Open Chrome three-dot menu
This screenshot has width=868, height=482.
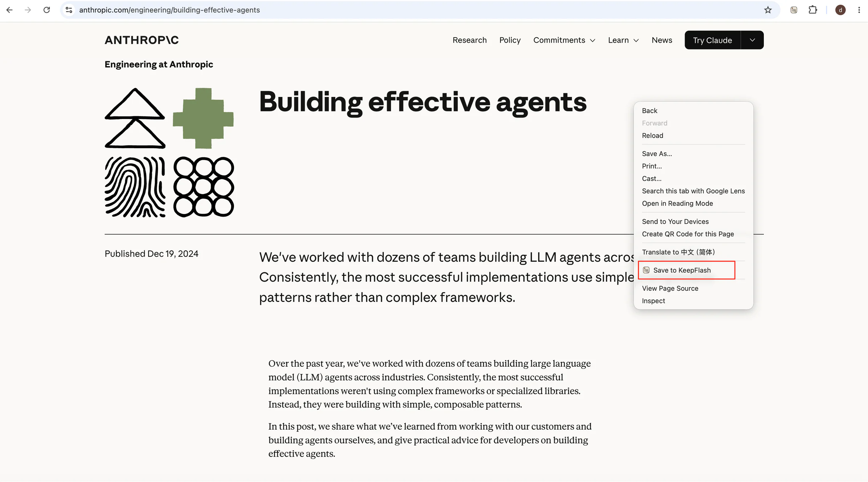click(859, 10)
